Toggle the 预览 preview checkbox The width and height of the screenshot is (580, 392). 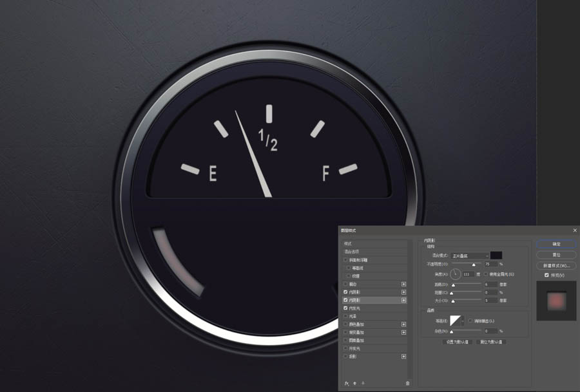(x=546, y=275)
